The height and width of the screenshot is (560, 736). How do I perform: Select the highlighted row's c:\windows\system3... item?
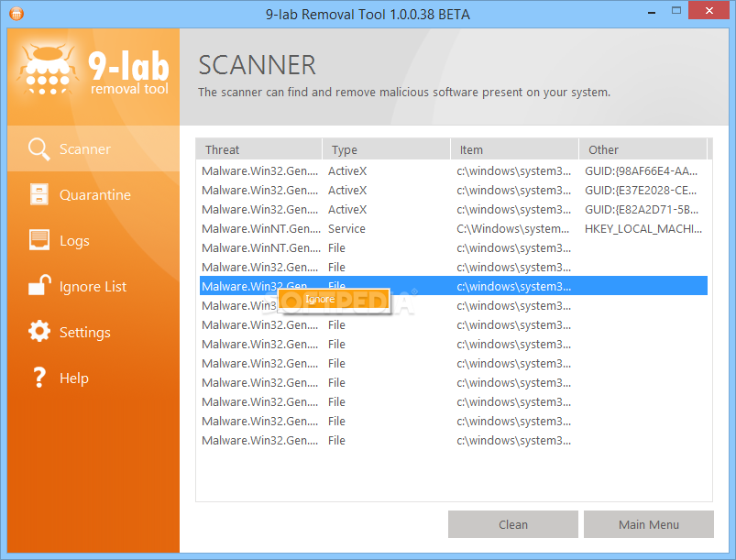tap(514, 286)
